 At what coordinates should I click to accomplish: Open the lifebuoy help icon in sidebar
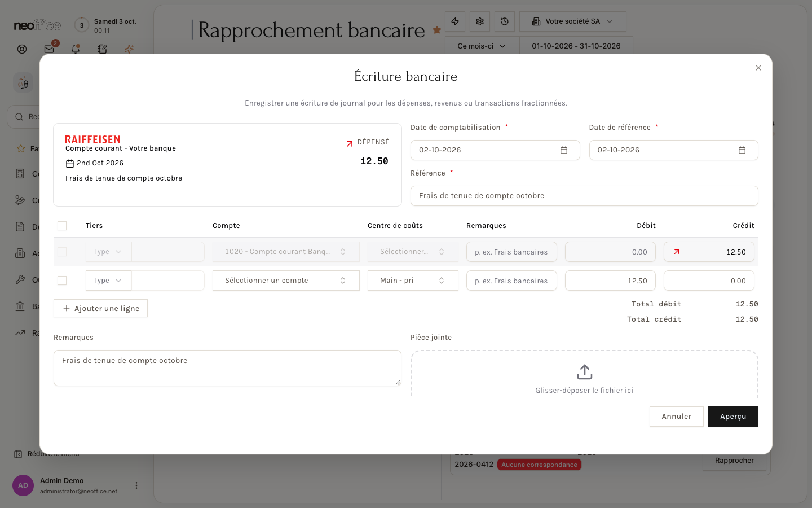(22, 49)
